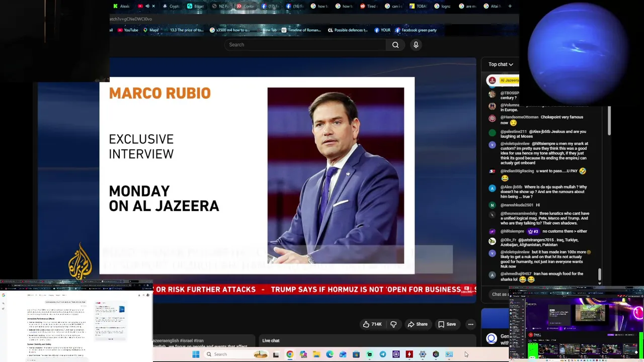Click the Chat as message input field
Image resolution: width=644 pixels, height=362 pixels.
point(498,294)
